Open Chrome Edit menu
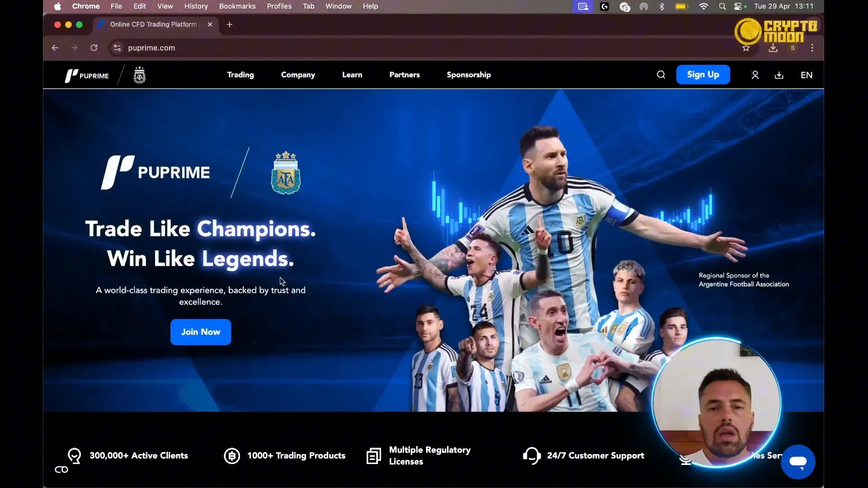The width and height of the screenshot is (868, 488). [140, 6]
